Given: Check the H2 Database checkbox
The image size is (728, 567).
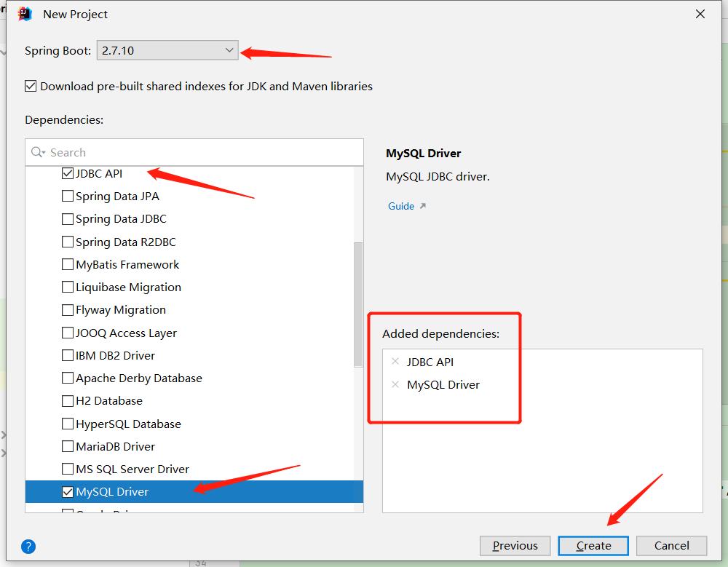Looking at the screenshot, I should (x=68, y=401).
